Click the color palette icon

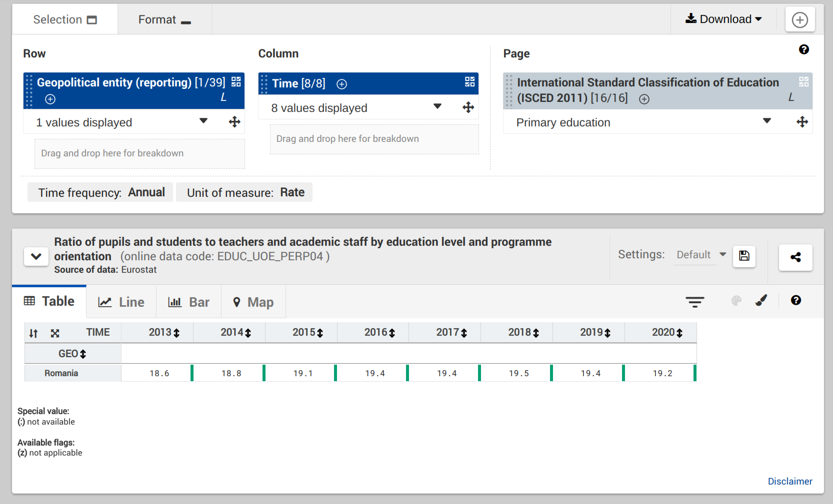[736, 301]
